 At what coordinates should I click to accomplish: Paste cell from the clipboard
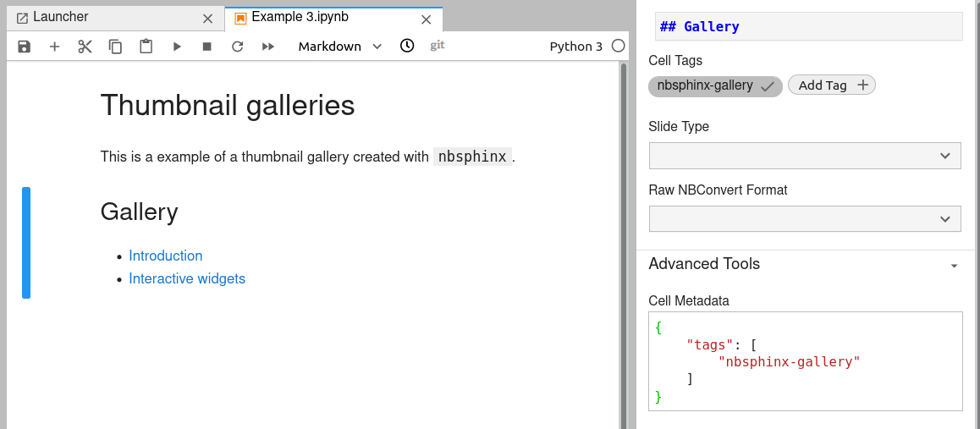[146, 47]
